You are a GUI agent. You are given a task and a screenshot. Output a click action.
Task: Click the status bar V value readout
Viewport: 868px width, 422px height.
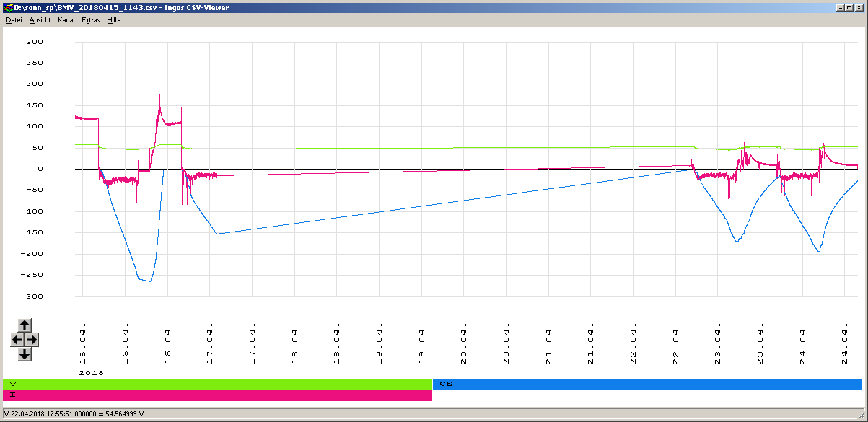pyautogui.click(x=73, y=414)
